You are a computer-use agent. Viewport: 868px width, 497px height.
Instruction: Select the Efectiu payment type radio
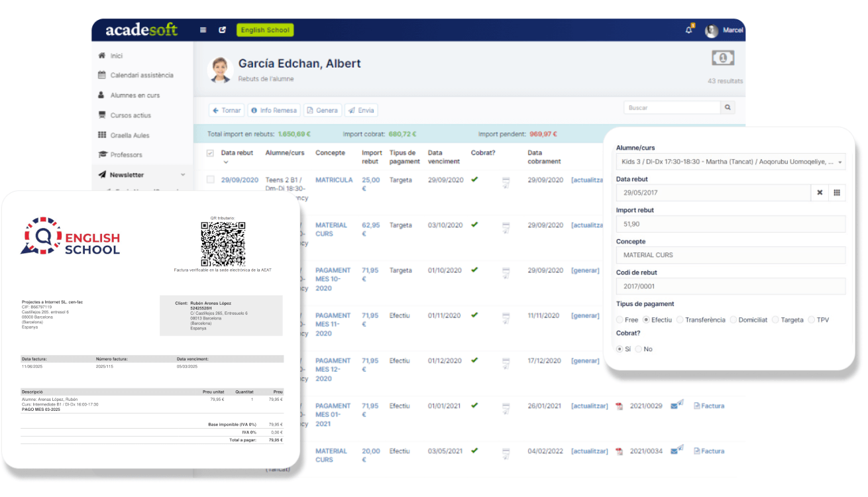tap(646, 320)
